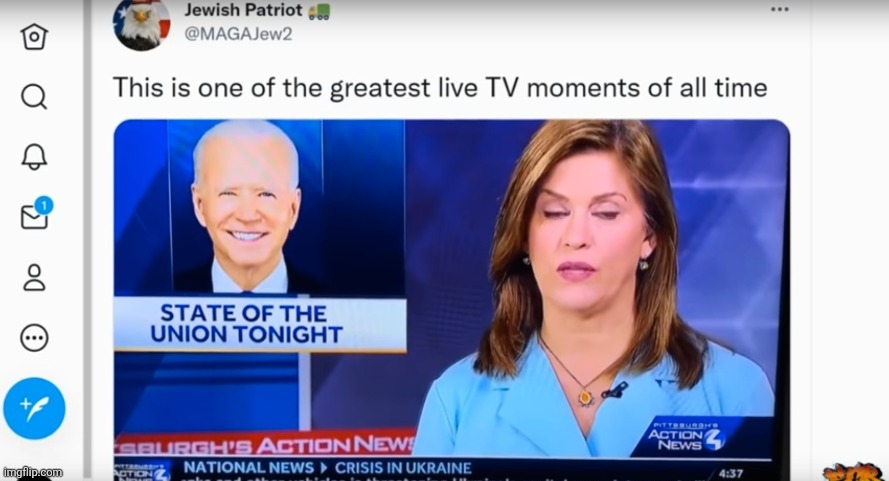
Task: Go to the Twitter Home icon
Action: click(34, 37)
